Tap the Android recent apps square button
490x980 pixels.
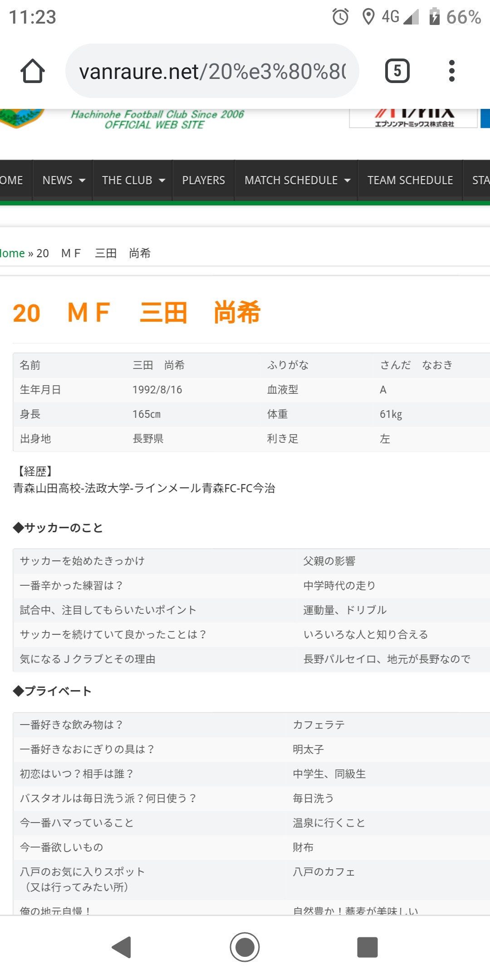[x=367, y=947]
